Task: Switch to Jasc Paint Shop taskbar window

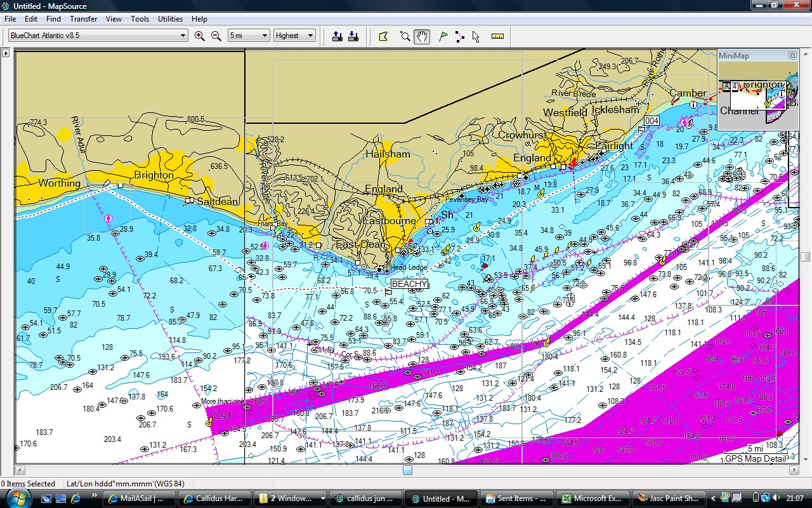Action: 670,498
